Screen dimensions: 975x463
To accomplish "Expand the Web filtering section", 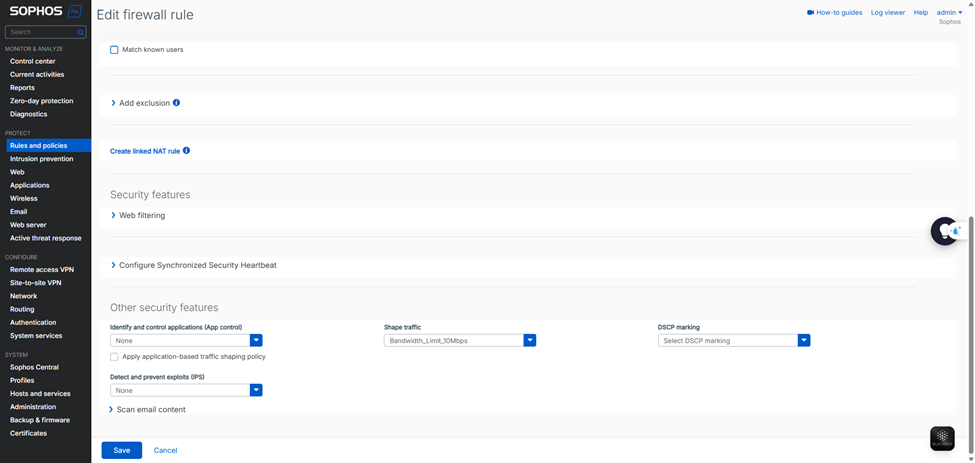I will 141,215.
